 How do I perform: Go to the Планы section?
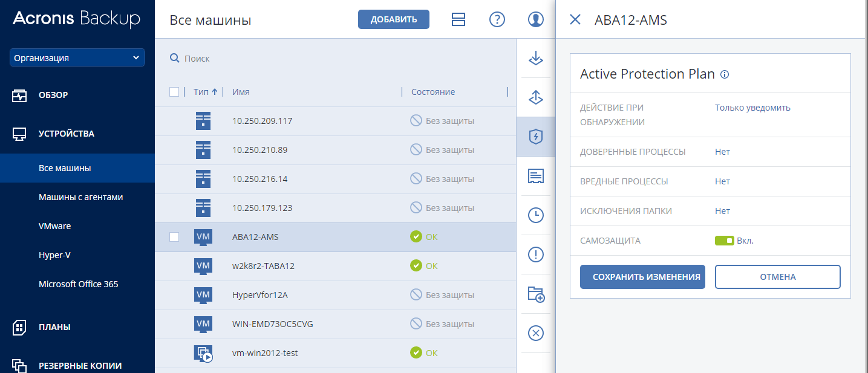[54, 327]
